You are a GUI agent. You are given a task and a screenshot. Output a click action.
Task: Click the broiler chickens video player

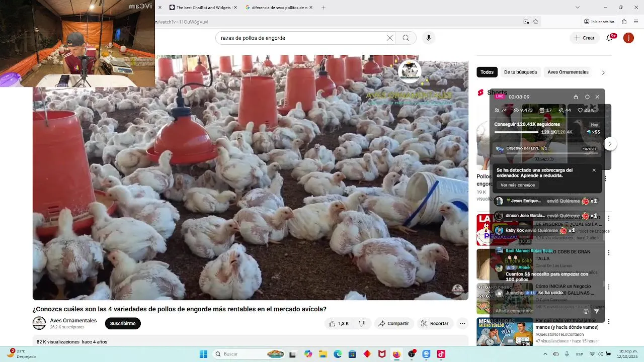pyautogui.click(x=251, y=177)
